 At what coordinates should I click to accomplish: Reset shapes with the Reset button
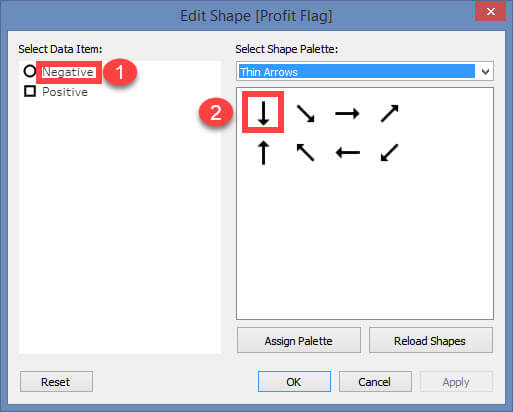tap(56, 382)
